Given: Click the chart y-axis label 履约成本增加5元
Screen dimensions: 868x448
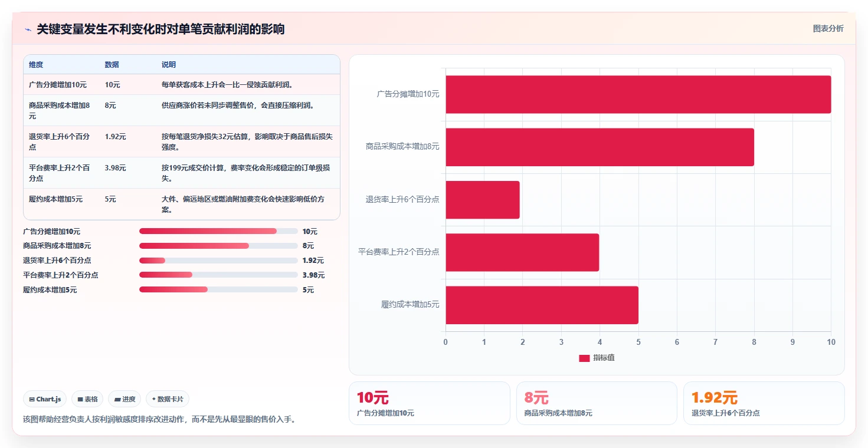Looking at the screenshot, I should point(410,305).
